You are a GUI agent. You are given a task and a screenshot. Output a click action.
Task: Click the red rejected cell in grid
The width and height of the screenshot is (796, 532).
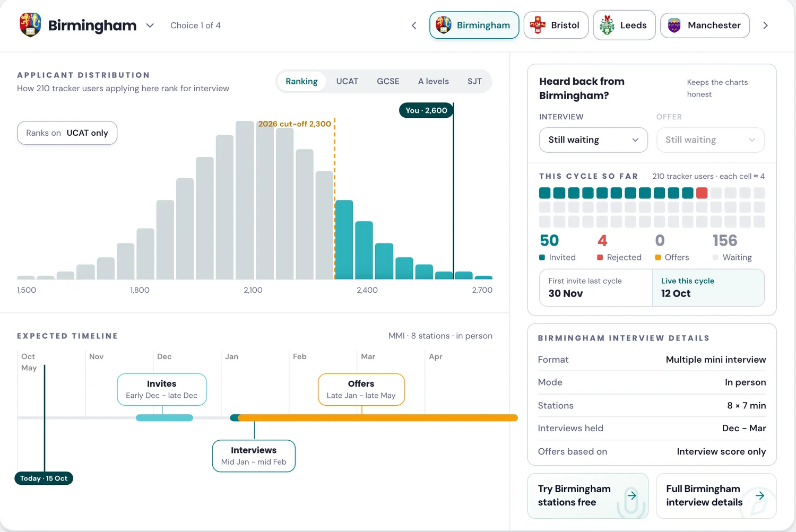point(702,193)
